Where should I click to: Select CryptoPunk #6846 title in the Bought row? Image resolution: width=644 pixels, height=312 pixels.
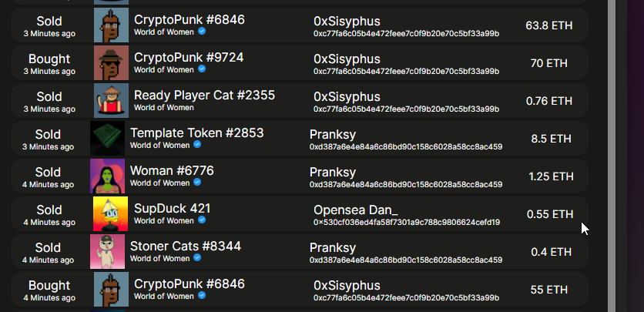coord(190,284)
